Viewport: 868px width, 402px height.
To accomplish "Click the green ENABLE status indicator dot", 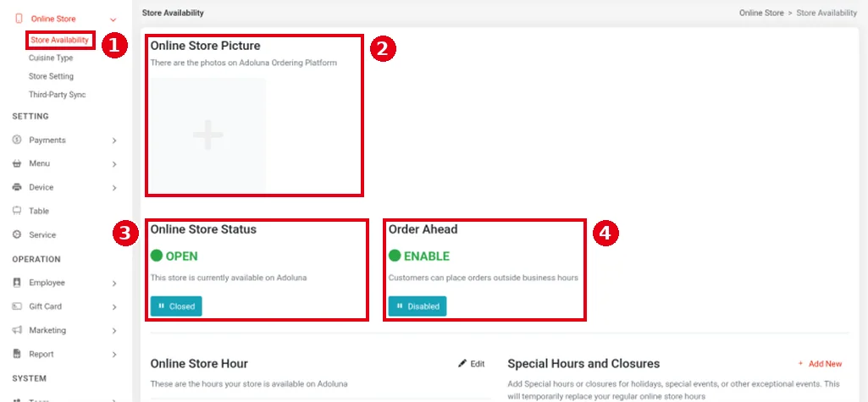I will click(395, 256).
